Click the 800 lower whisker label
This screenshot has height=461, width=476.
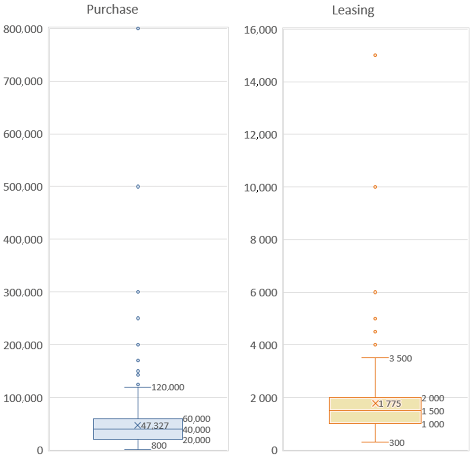[159, 446]
